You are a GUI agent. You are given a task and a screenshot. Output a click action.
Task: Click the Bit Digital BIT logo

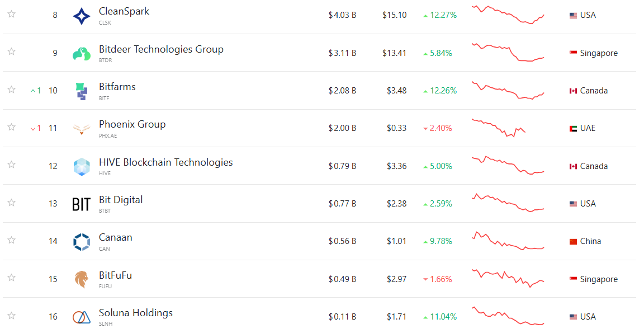click(82, 204)
